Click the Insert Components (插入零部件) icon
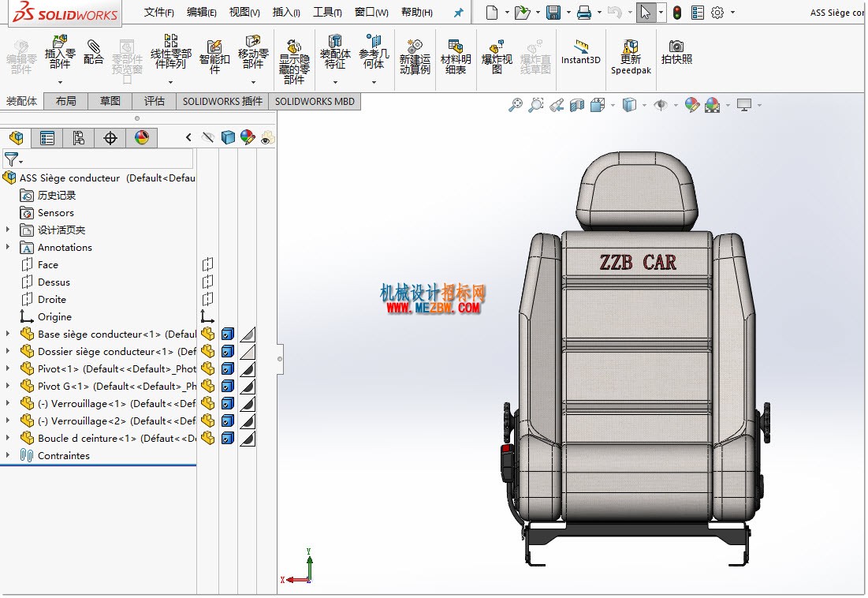This screenshot has width=868, height=598. 60,51
